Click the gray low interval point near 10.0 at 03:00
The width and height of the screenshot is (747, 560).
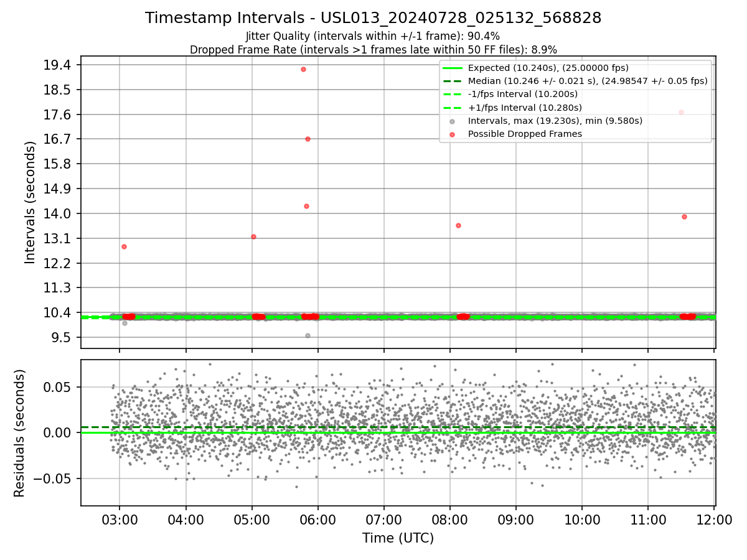(x=125, y=323)
